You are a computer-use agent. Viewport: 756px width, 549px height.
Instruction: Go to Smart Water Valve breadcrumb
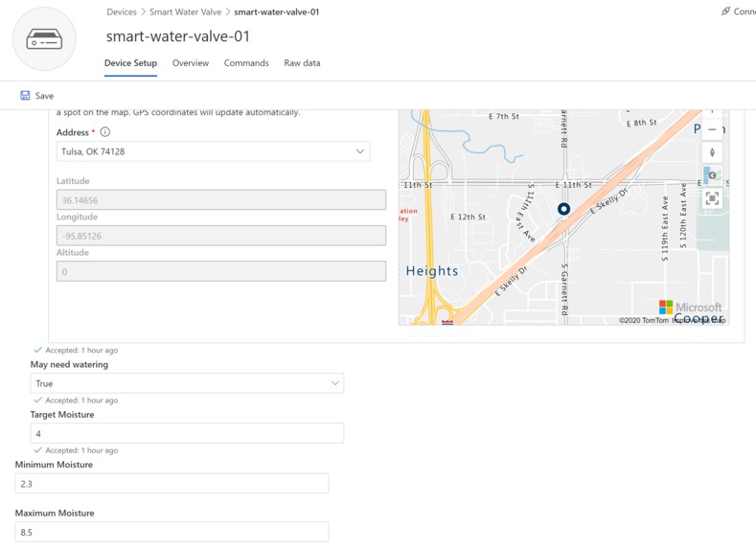(x=185, y=12)
